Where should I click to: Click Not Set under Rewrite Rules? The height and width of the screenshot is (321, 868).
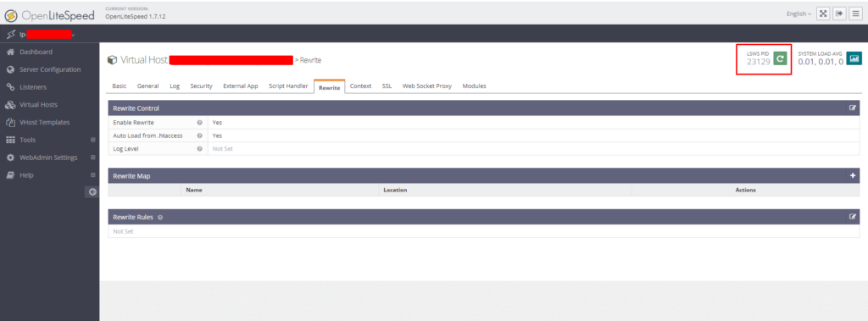point(123,231)
